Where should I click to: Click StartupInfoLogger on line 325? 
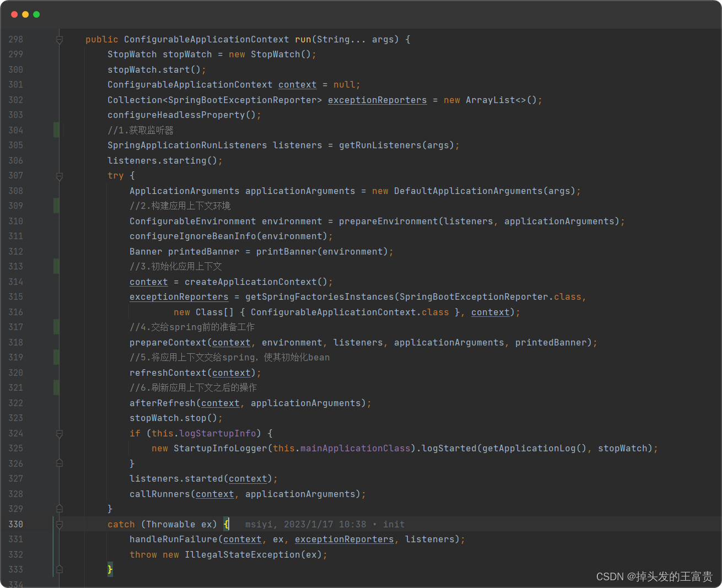tap(220, 449)
